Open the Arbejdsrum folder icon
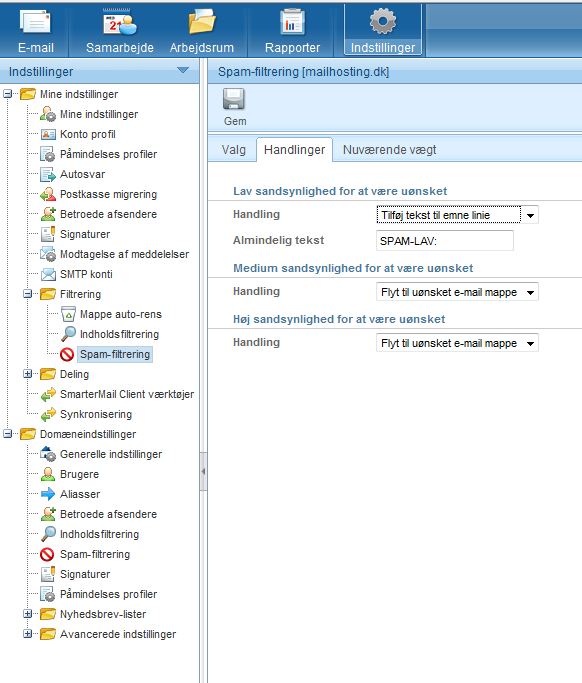 point(202,21)
